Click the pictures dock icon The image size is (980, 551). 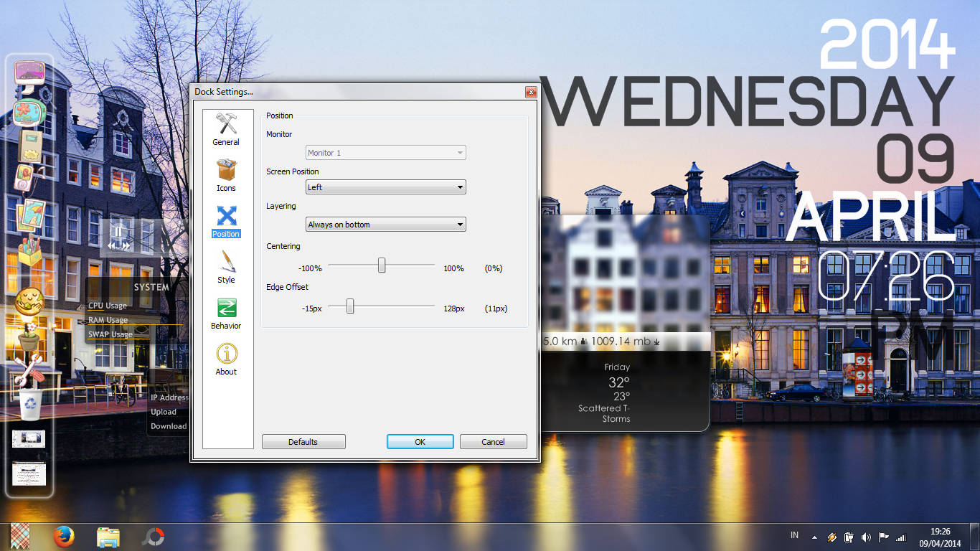[31, 215]
